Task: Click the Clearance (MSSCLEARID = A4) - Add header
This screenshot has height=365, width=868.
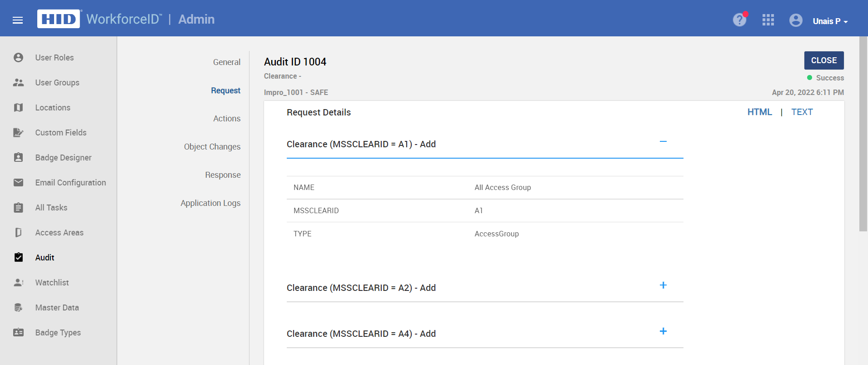Action: [x=361, y=334]
